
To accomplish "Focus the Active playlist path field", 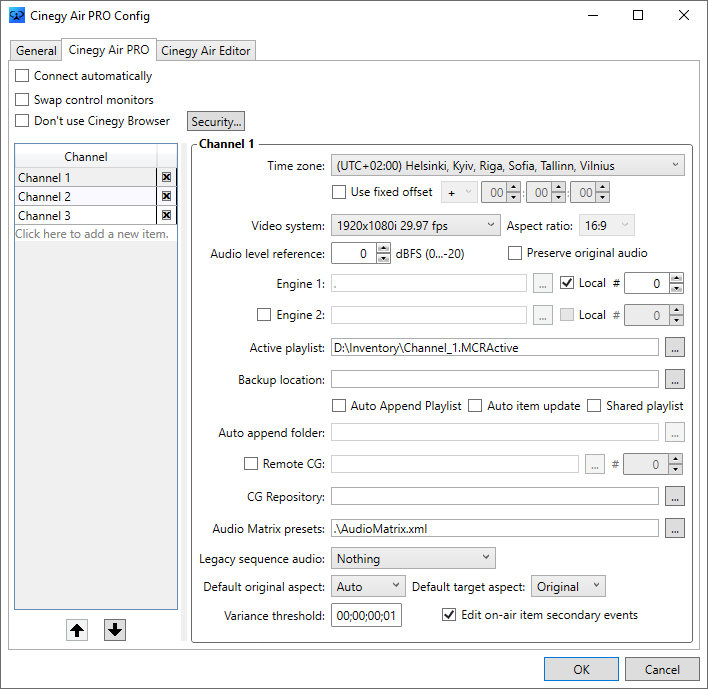I will 494,347.
